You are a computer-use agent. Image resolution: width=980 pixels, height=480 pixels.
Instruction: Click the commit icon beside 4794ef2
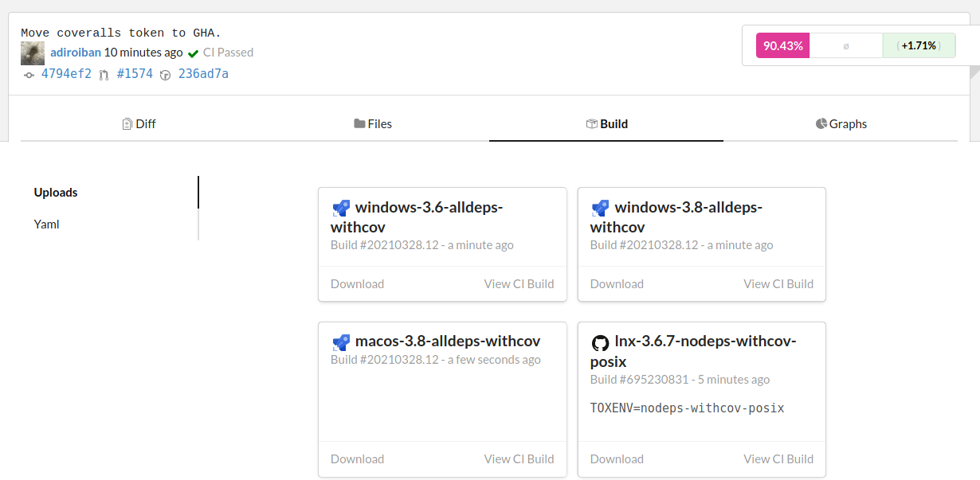point(29,75)
